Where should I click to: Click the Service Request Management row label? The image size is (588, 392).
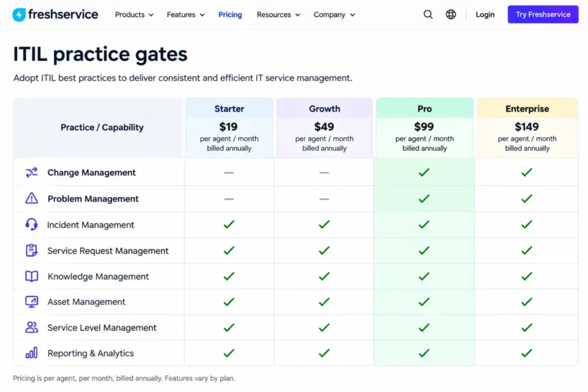[x=108, y=250]
